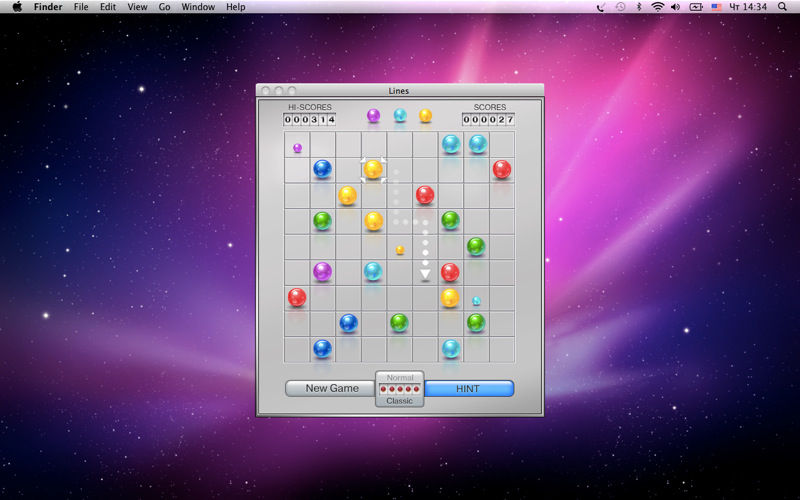Open the Wi-Fi status menu
Screen dimensions: 800x500
coord(658,7)
